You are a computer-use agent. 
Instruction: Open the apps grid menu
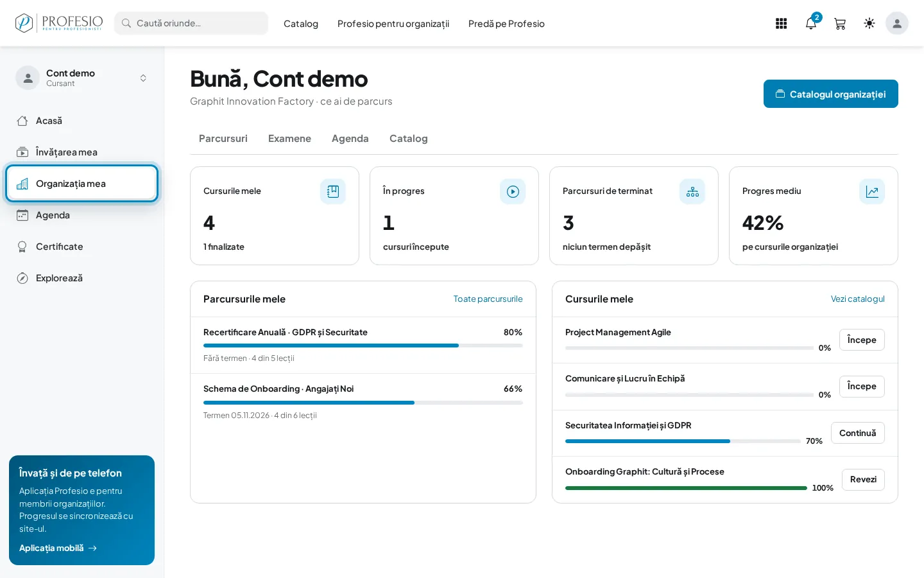781,24
